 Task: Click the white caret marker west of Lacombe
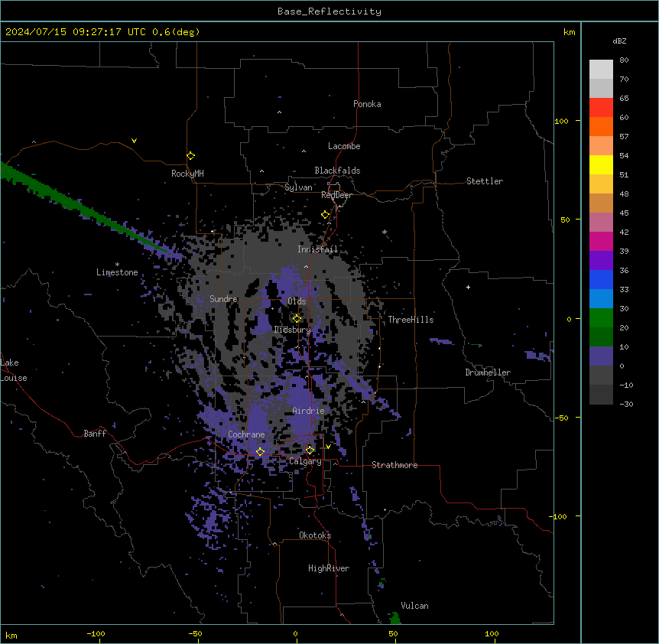click(304, 151)
